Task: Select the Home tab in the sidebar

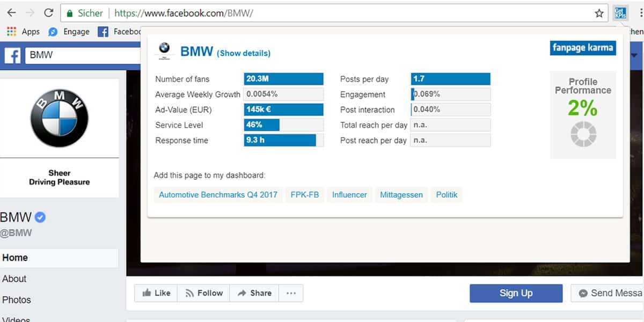Action: pos(59,258)
